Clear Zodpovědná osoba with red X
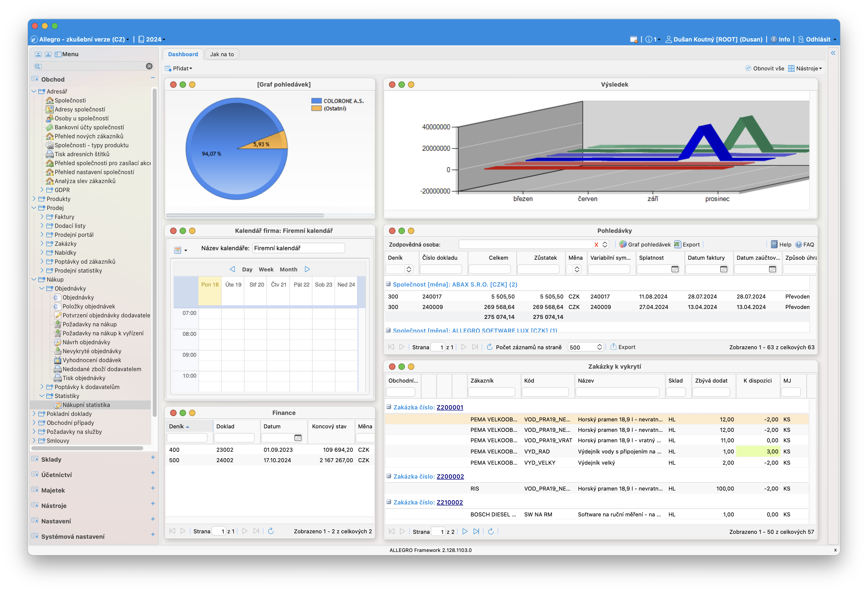 pyautogui.click(x=596, y=244)
